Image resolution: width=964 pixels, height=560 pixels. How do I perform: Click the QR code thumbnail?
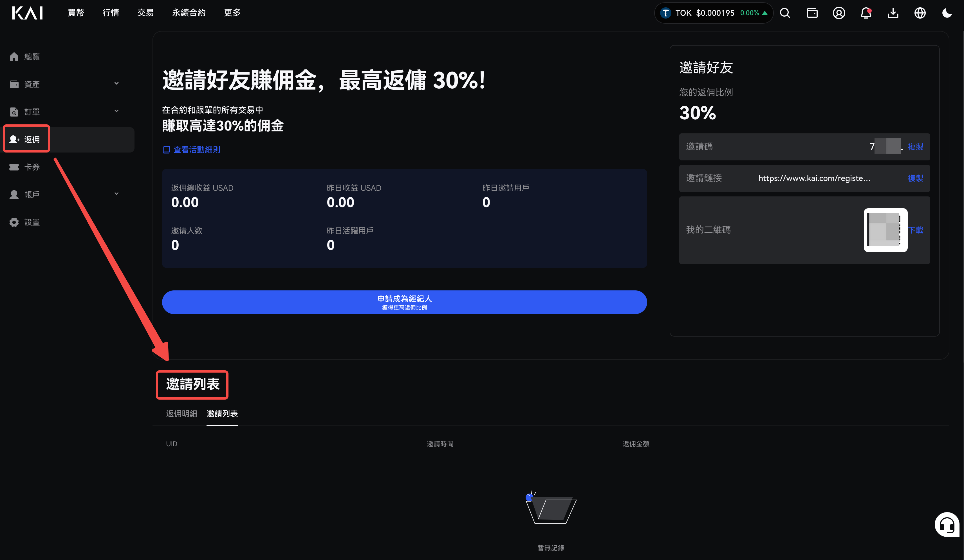(885, 230)
